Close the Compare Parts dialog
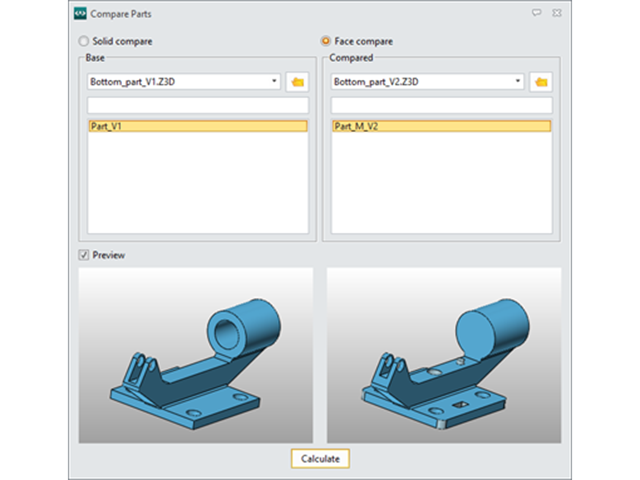640x480 pixels. pyautogui.click(x=557, y=13)
